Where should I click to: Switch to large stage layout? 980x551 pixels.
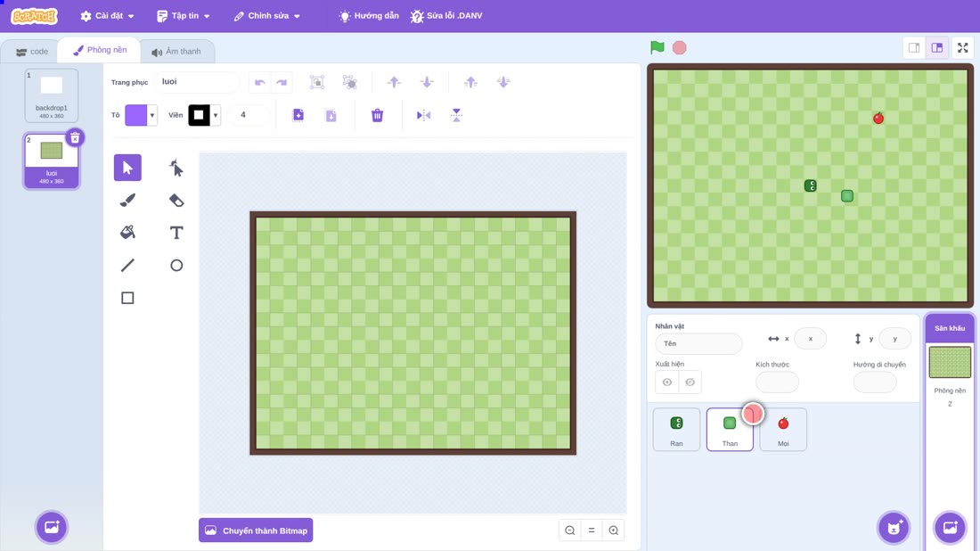point(937,47)
